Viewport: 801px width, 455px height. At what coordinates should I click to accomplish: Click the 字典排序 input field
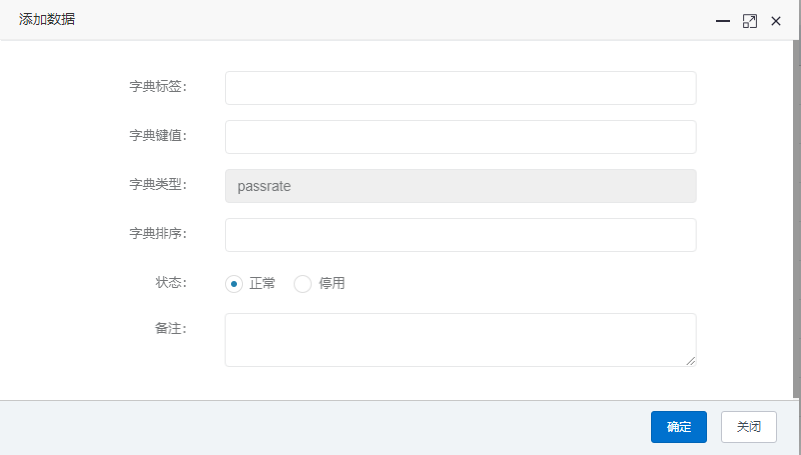point(460,235)
